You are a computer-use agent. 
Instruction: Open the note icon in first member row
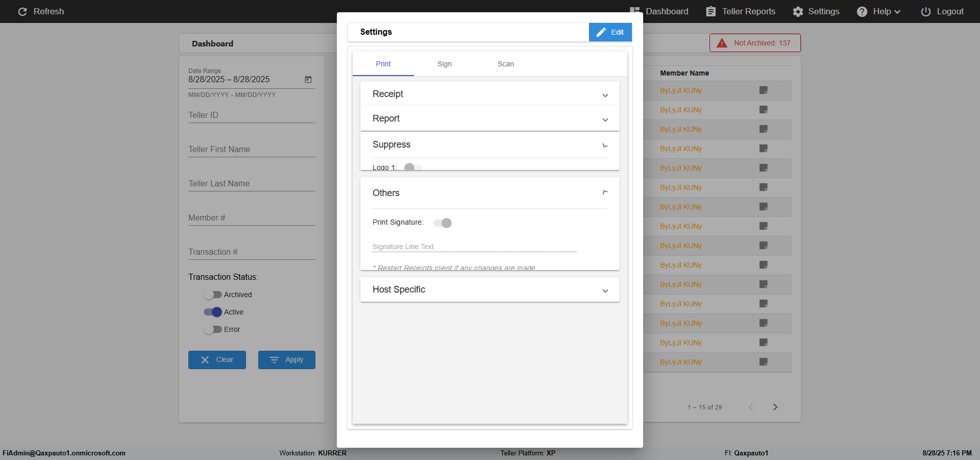coord(764,90)
